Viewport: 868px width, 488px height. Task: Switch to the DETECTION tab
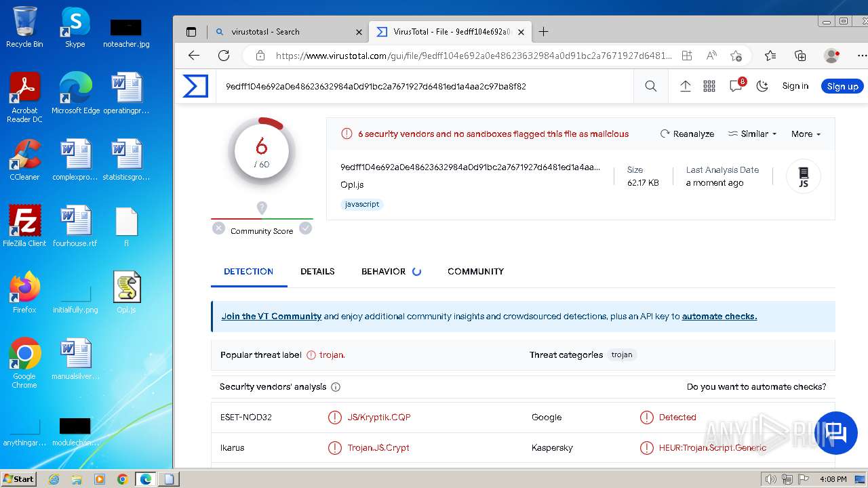[x=249, y=271]
